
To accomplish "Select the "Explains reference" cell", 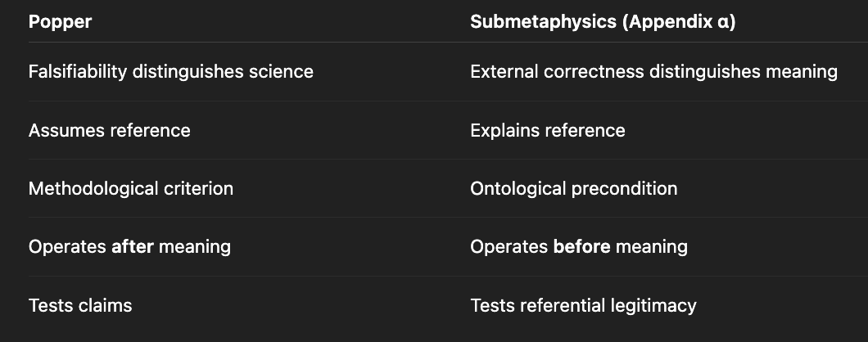I will tap(547, 130).
